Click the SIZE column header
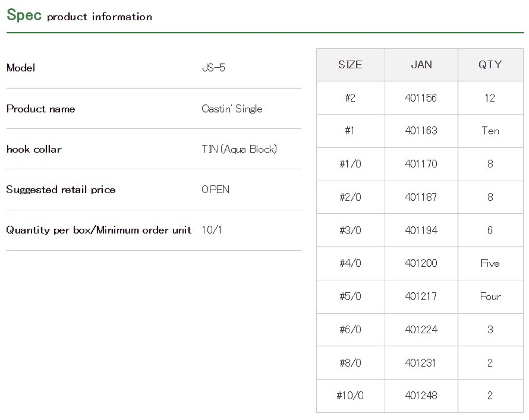 click(x=350, y=65)
